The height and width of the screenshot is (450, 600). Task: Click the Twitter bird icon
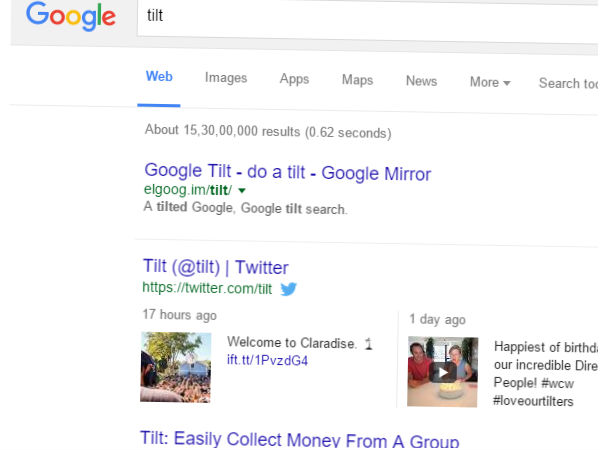(289, 289)
